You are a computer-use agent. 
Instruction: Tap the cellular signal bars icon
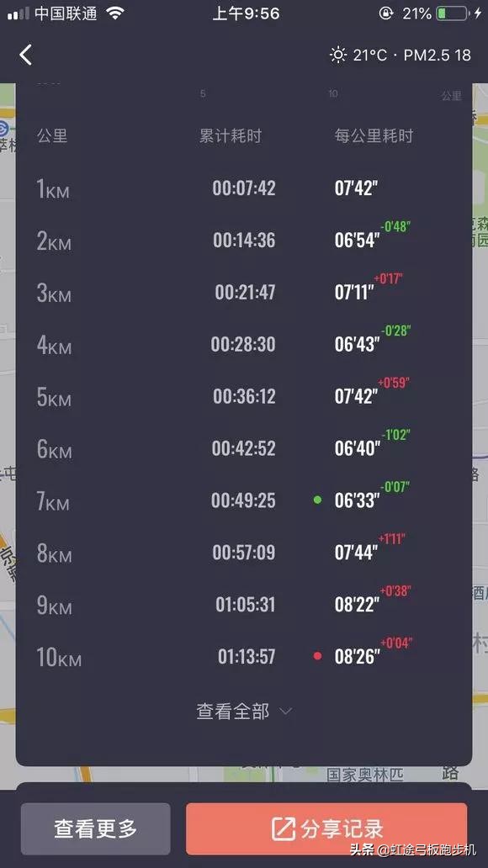tap(14, 13)
